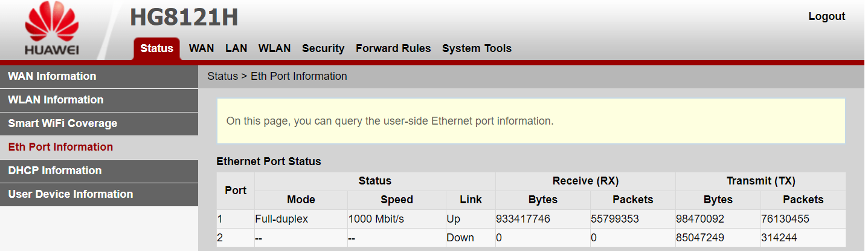The image size is (868, 251).
Task: Click the Huawei logo icon
Action: (51, 30)
